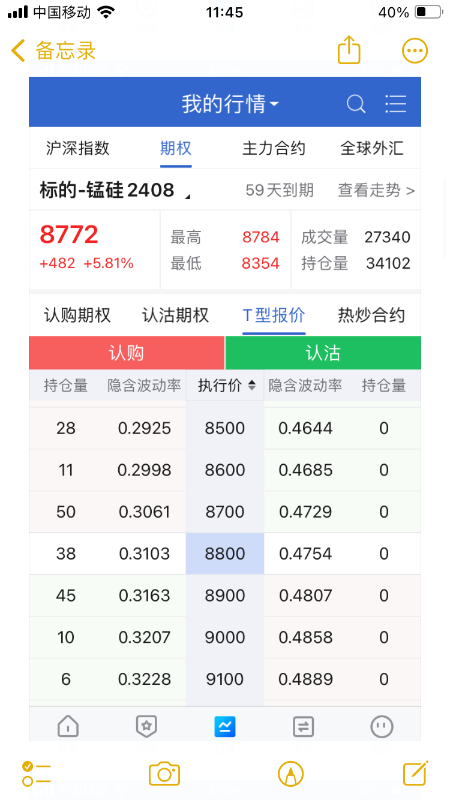Select strike price 9000 cell
Screen dimensions: 450x800
coord(225,637)
